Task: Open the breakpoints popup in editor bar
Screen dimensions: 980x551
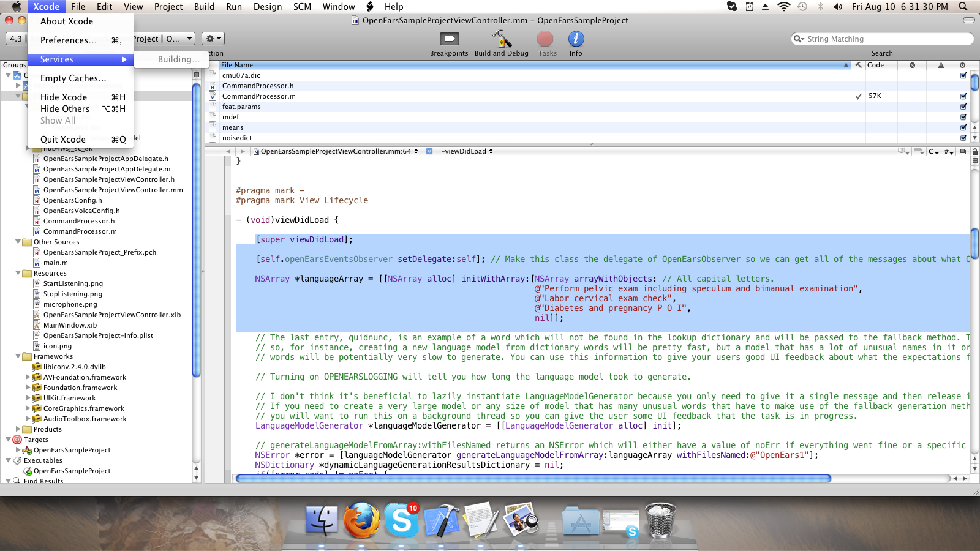Action: tap(918, 151)
